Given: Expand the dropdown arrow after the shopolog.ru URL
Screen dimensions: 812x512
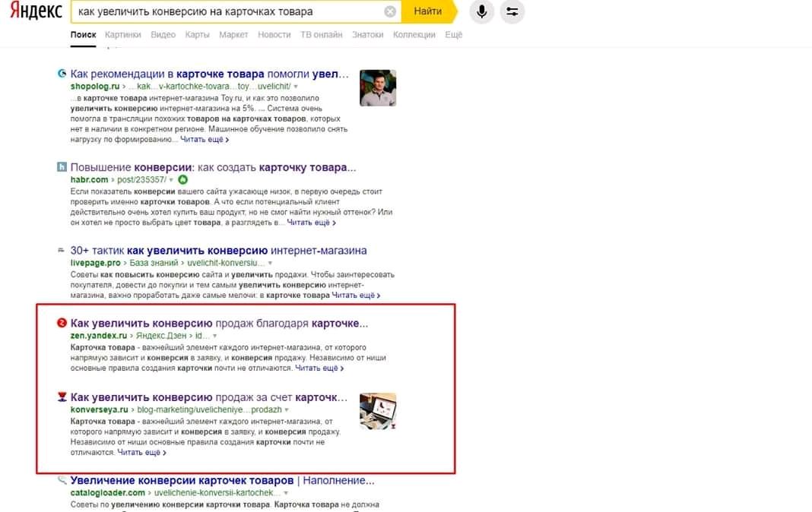Looking at the screenshot, I should (x=296, y=87).
